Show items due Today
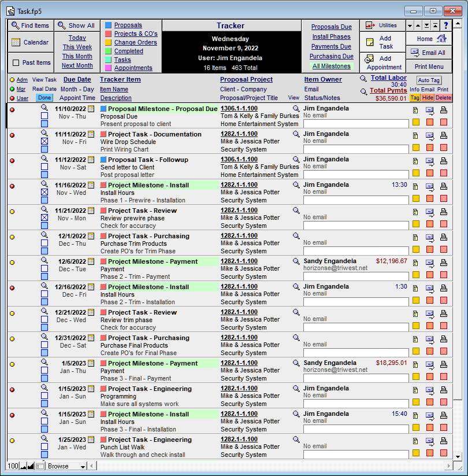This screenshot has width=468, height=476. click(x=77, y=38)
